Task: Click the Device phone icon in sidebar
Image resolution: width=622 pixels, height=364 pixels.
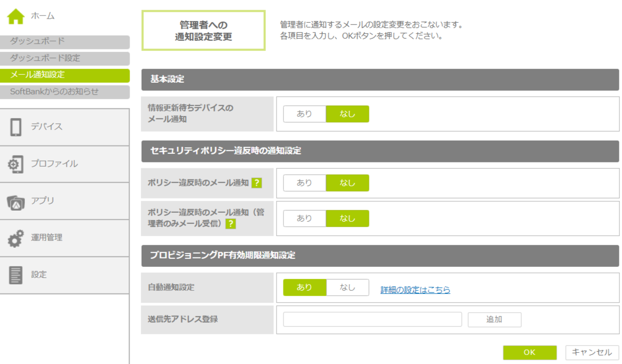Action: 16,127
